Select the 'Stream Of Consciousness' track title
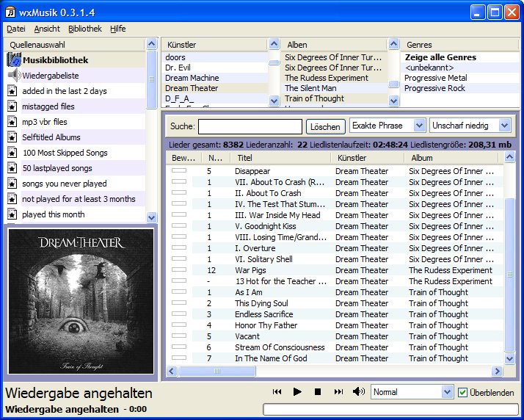This screenshot has width=524, height=420. point(280,347)
